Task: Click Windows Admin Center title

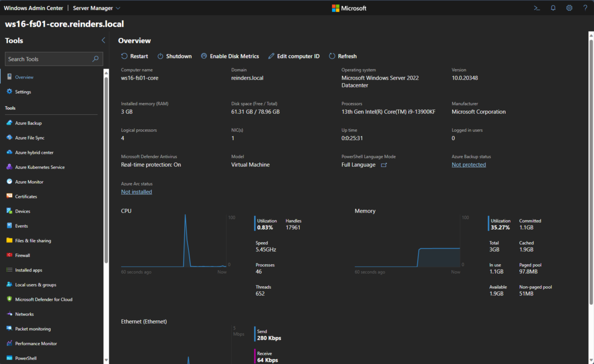Action: [x=33, y=8]
